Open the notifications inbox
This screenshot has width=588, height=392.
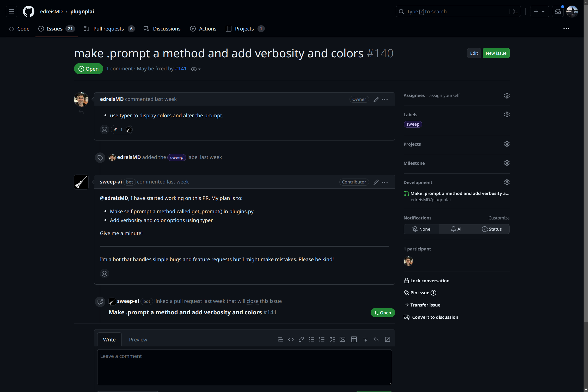click(558, 11)
